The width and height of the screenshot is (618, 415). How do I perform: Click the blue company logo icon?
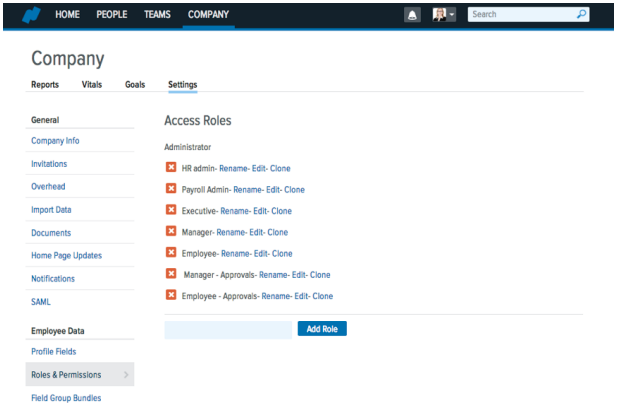pos(32,15)
